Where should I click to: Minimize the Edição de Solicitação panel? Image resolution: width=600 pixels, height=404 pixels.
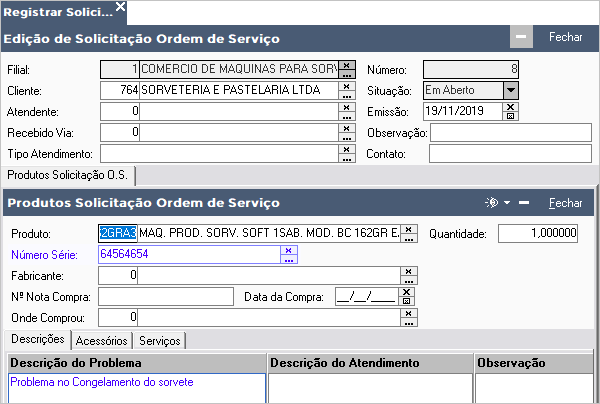(x=521, y=37)
